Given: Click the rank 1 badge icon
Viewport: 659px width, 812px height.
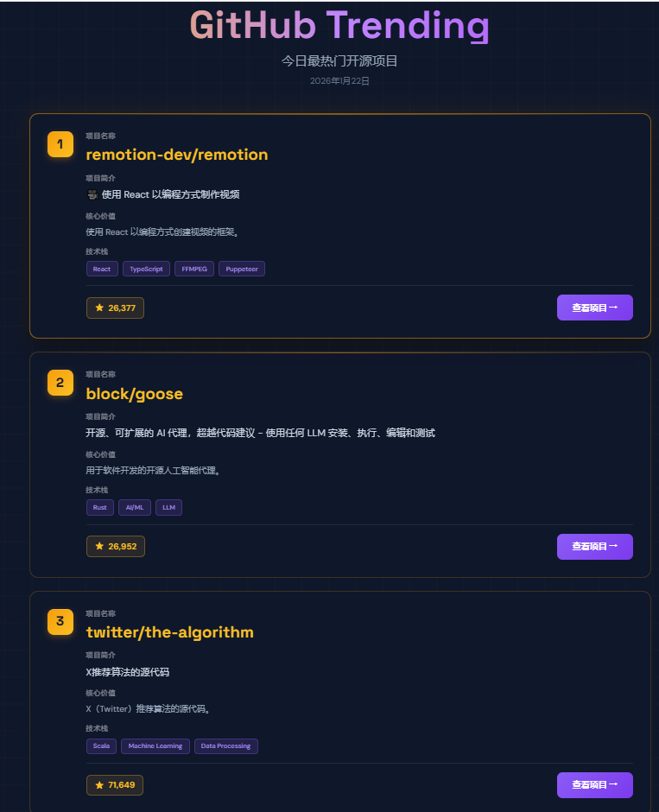Looking at the screenshot, I should (x=60, y=144).
